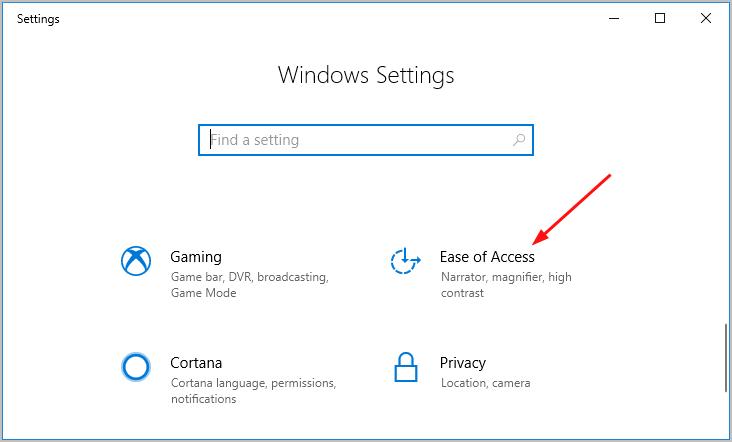Click the Ease of Access dashed-clock icon

point(404,261)
